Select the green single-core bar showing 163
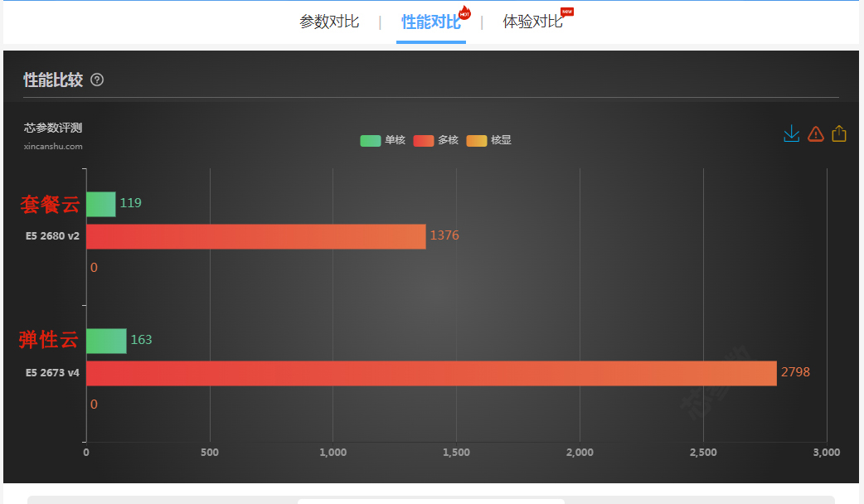 pyautogui.click(x=106, y=341)
